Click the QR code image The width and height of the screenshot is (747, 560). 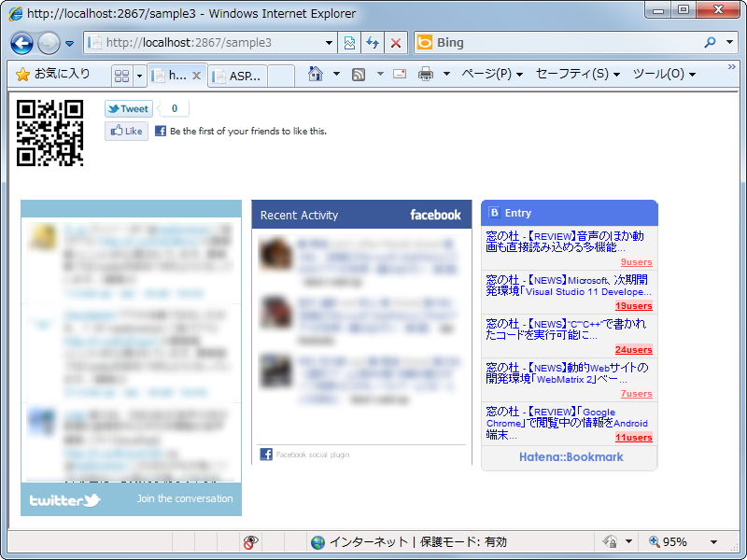click(50, 133)
